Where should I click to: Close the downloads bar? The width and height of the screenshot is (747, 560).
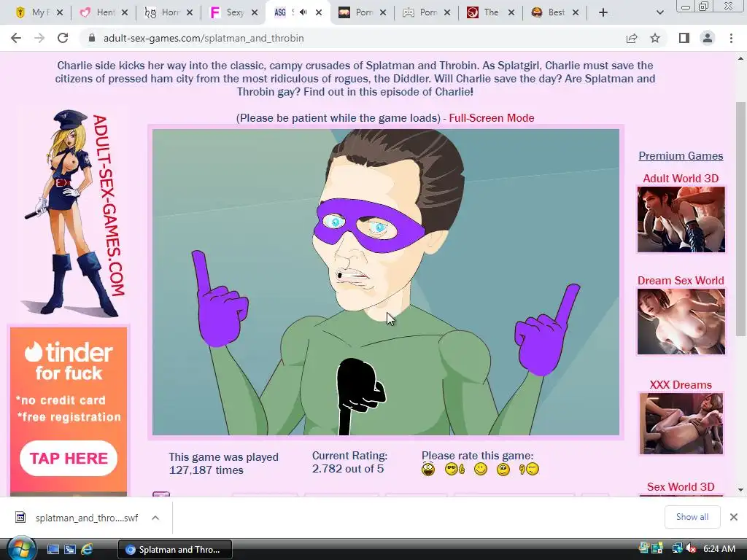coord(734,517)
